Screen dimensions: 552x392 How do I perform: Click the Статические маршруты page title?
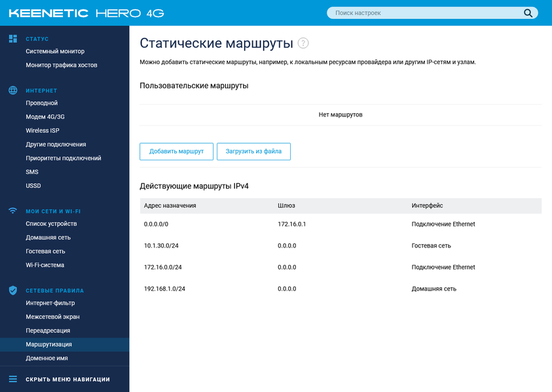click(216, 43)
